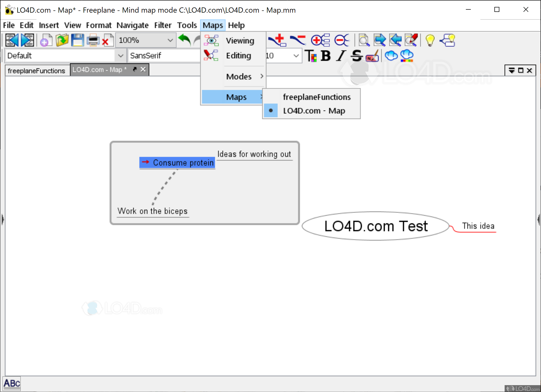This screenshot has width=541, height=392.
Task: Select freeplaneFunctions in the maps submenu
Action: 311,97
